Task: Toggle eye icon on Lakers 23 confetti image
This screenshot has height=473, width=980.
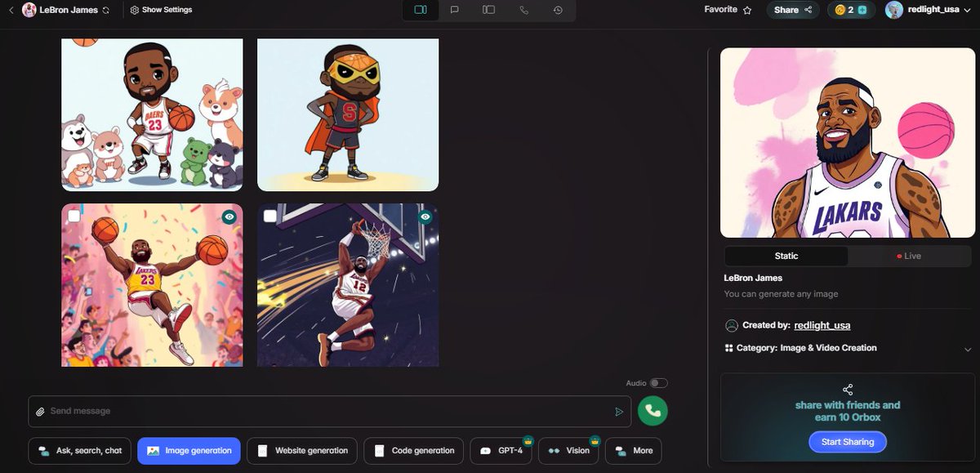Action: pos(229,216)
